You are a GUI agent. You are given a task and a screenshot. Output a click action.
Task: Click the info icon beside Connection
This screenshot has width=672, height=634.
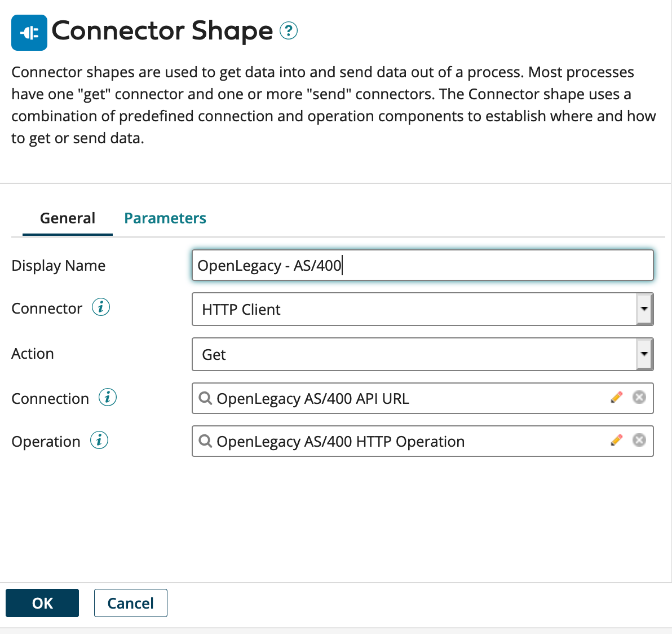click(x=108, y=397)
